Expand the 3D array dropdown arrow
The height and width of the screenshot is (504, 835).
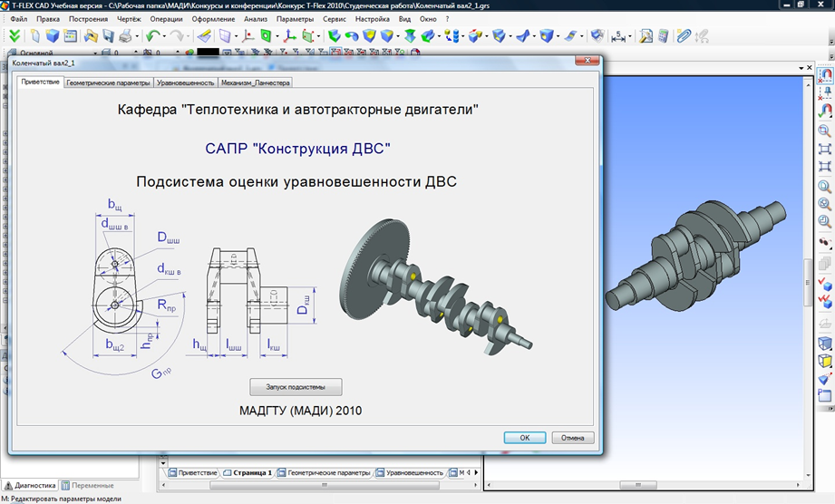(462, 36)
